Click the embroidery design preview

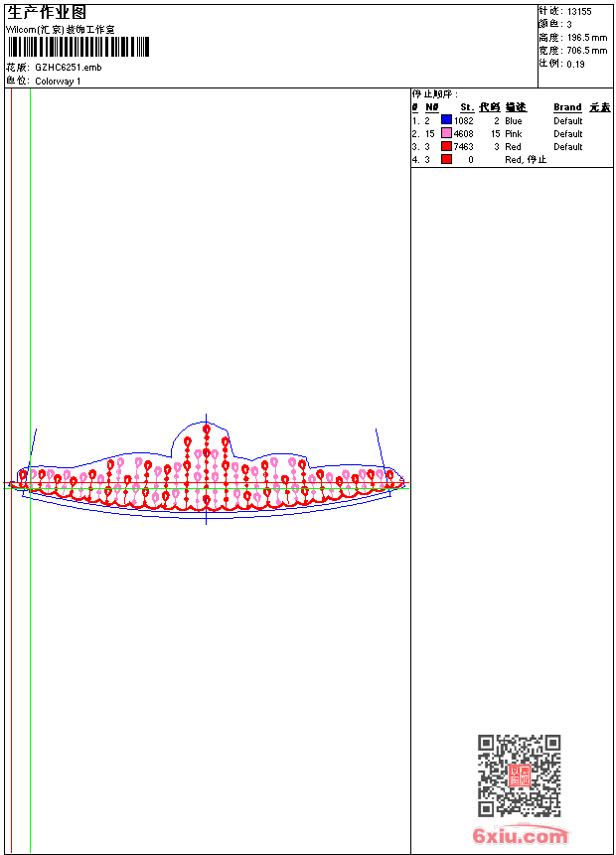(207, 469)
